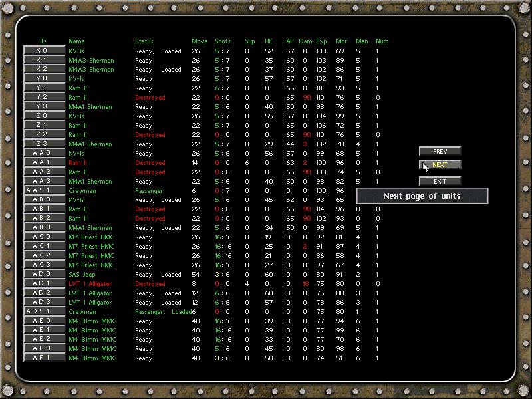Image resolution: width=532 pixels, height=399 pixels.
Task: Click the 'Next page of units' tooltip
Action: tap(422, 196)
